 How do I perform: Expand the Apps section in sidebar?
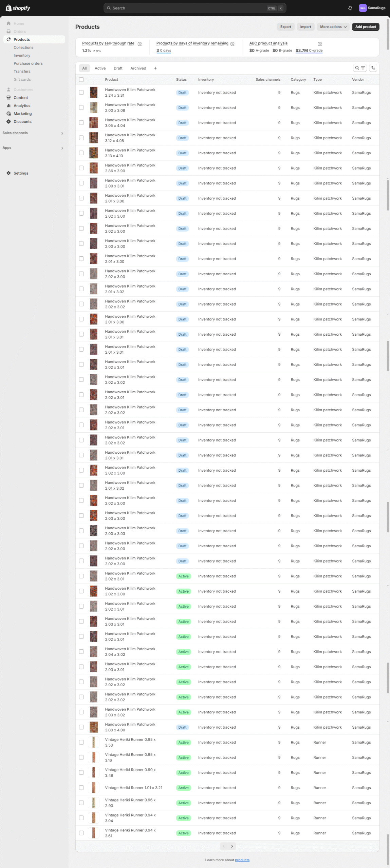[x=62, y=148]
